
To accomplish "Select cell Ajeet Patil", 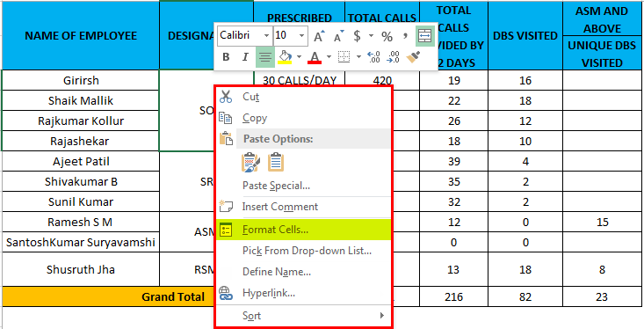I will (81, 161).
